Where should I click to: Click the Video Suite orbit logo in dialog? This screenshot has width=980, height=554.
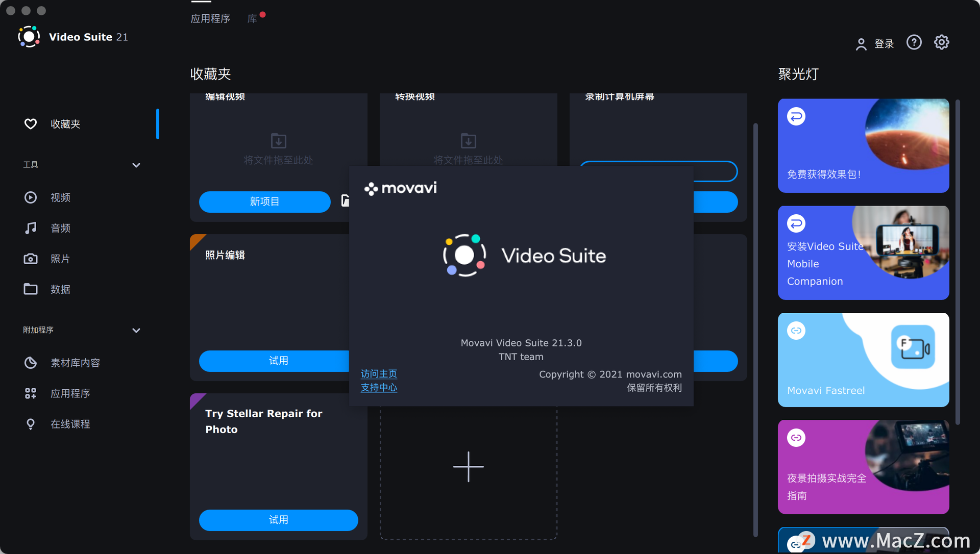click(x=464, y=255)
